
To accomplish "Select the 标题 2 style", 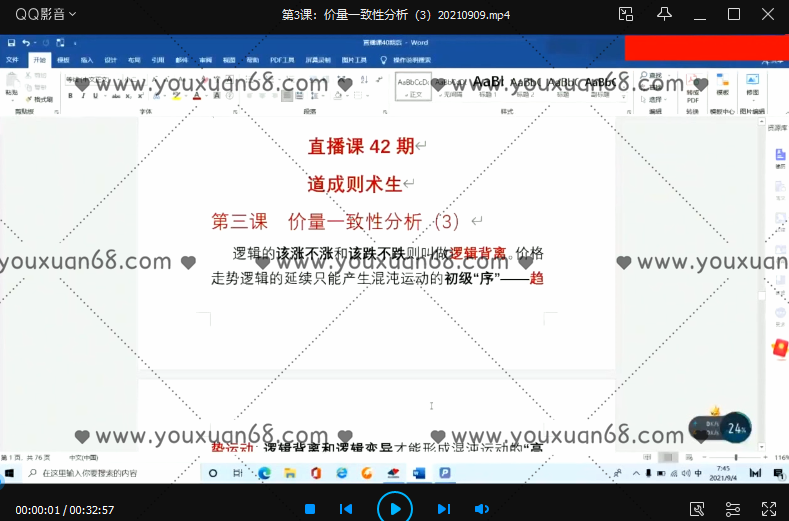I will click(524, 87).
